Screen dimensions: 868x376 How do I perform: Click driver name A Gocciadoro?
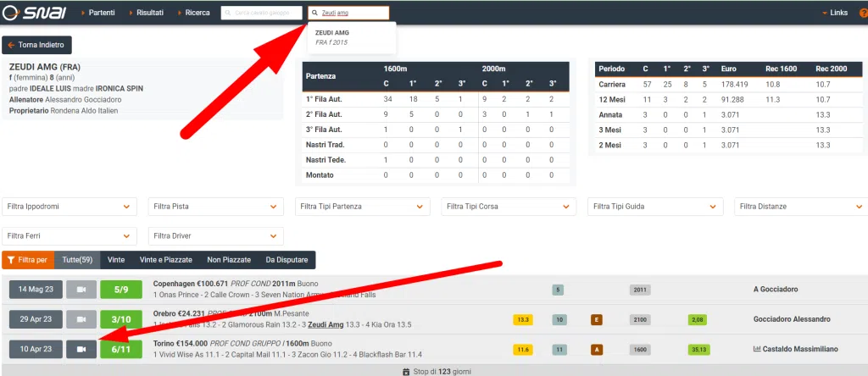pyautogui.click(x=776, y=289)
